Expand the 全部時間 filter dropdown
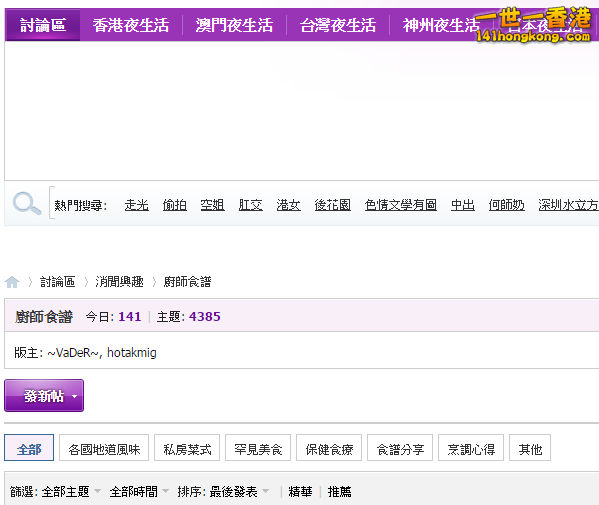This screenshot has width=599, height=505. point(139,492)
